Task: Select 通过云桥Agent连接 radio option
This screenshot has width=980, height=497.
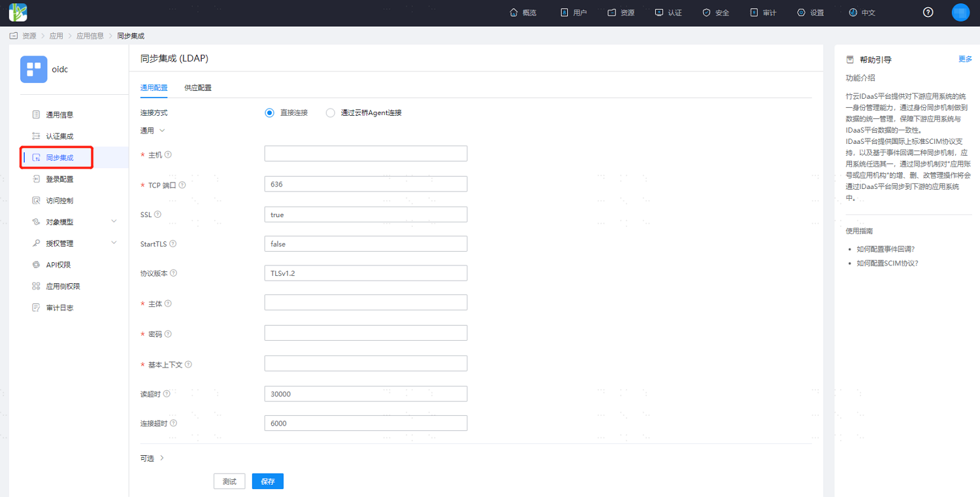Action: click(330, 112)
